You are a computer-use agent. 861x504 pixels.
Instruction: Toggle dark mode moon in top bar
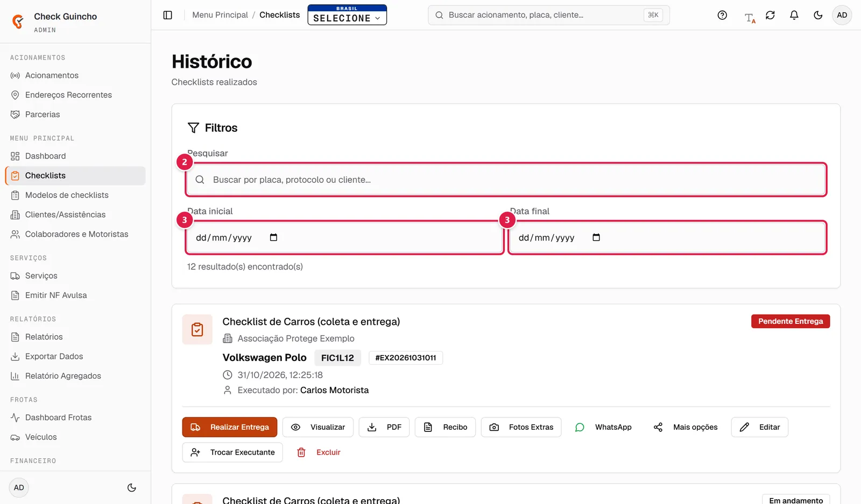point(818,15)
